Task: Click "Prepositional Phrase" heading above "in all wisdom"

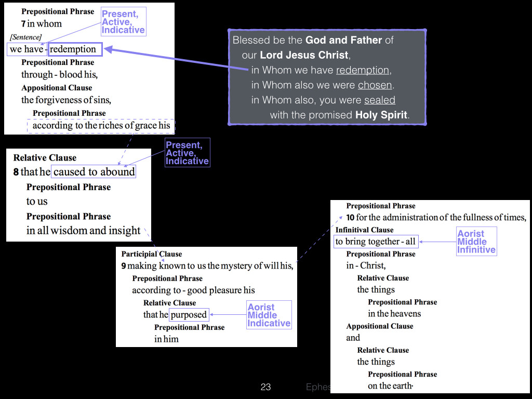Action: point(69,217)
